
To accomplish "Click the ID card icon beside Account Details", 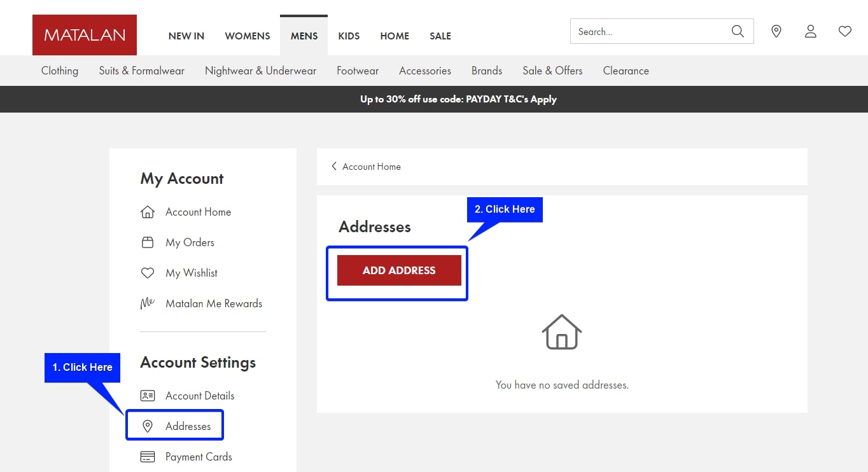I will point(148,396).
